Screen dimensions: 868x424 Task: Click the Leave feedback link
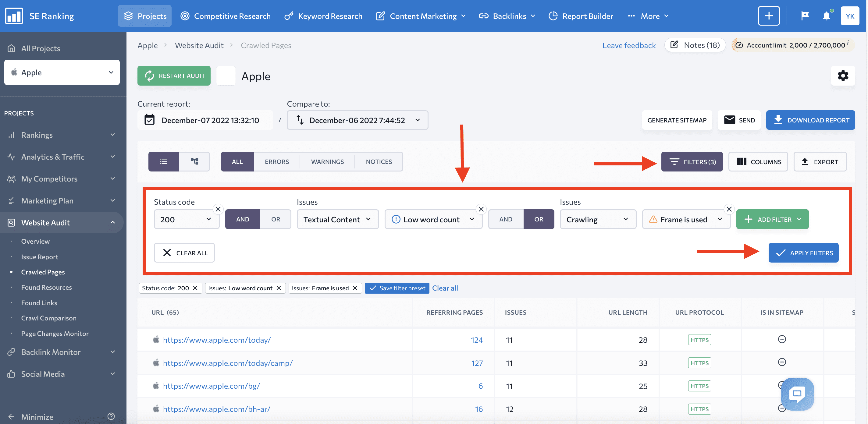[x=629, y=45]
